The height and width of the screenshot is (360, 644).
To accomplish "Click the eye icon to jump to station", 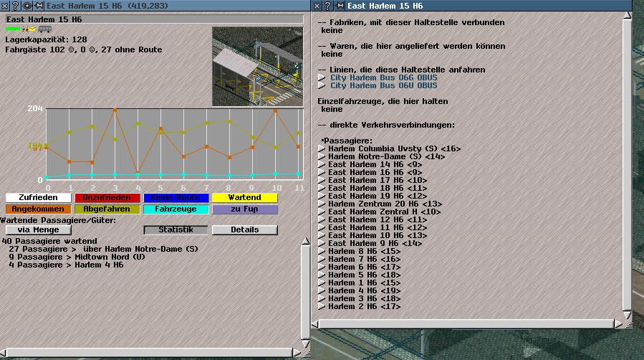I will [x=27, y=5].
